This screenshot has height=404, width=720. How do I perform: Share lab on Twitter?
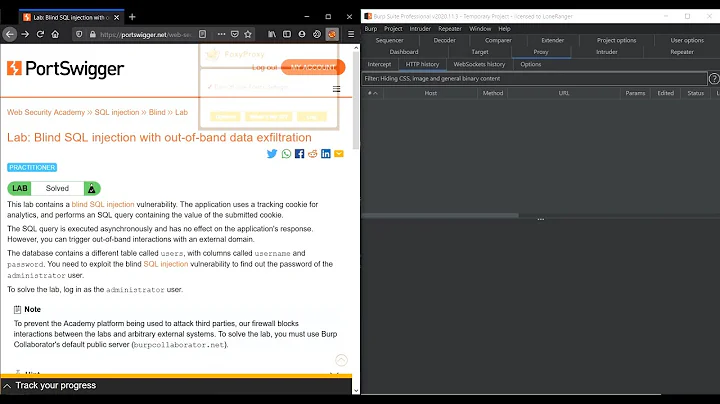272,154
